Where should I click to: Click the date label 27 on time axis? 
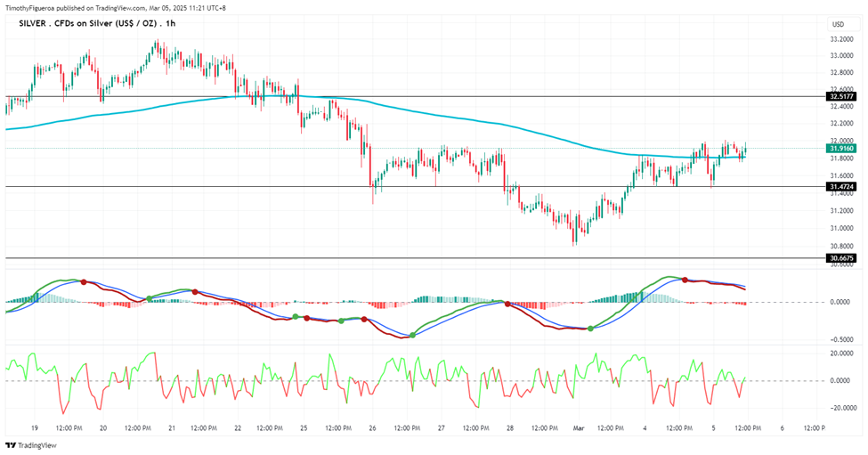(442, 428)
